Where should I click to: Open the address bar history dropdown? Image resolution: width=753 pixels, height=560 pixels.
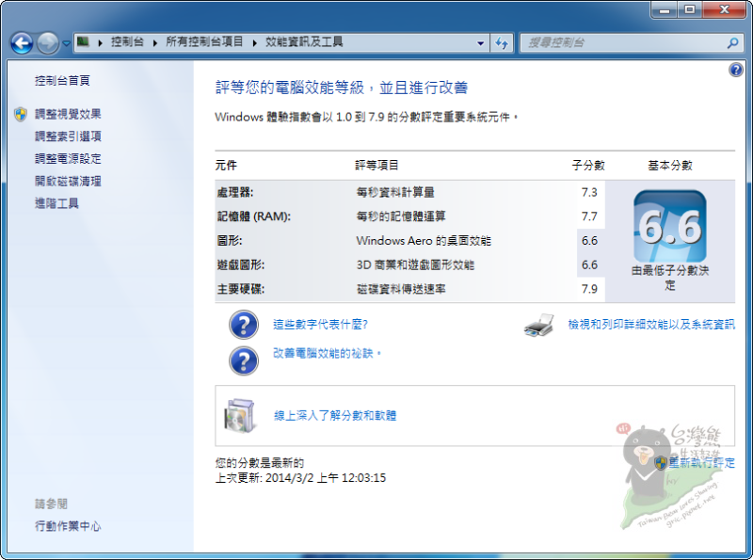tap(480, 43)
